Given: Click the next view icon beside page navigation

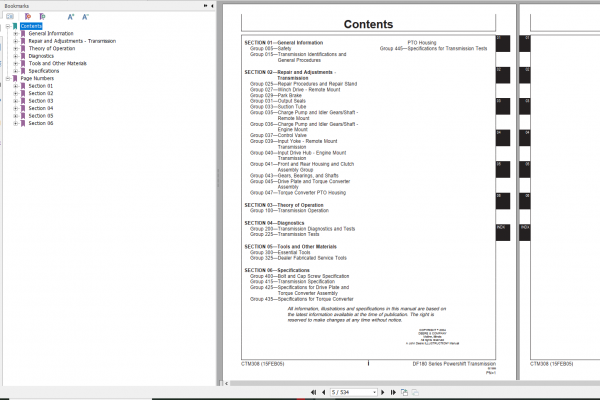Looking at the screenshot, I should (x=404, y=392).
